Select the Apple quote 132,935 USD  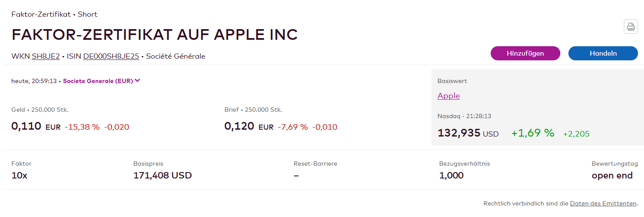point(468,133)
